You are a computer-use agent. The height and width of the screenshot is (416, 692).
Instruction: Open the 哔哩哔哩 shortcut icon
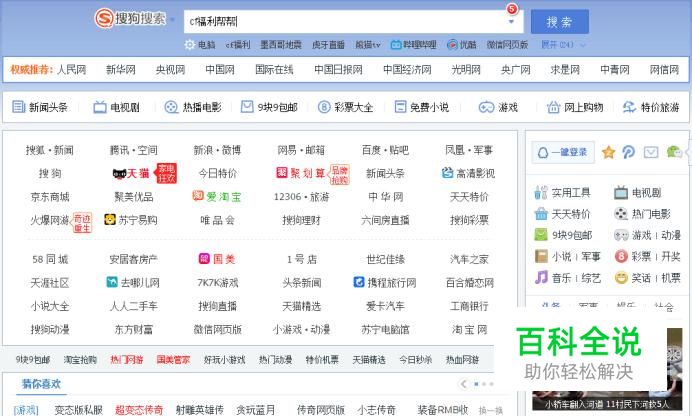click(x=395, y=45)
